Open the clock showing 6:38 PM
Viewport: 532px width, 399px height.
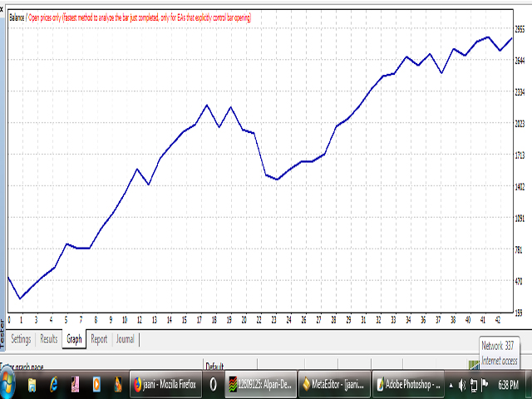click(x=508, y=385)
